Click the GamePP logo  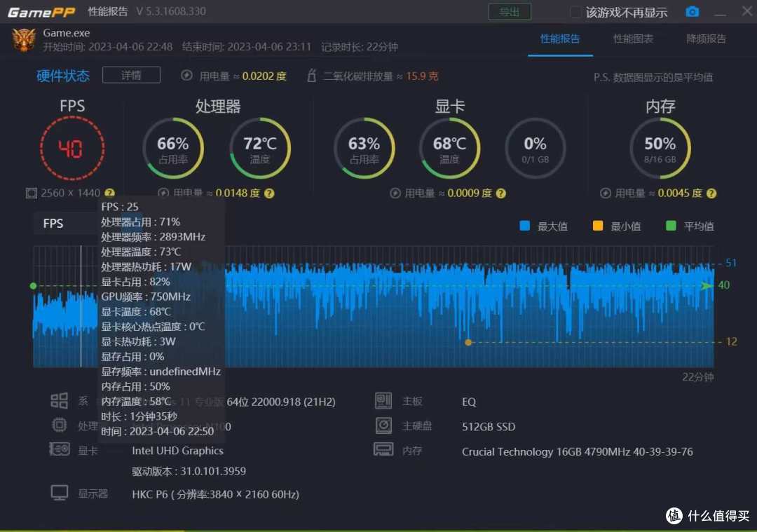(41, 12)
